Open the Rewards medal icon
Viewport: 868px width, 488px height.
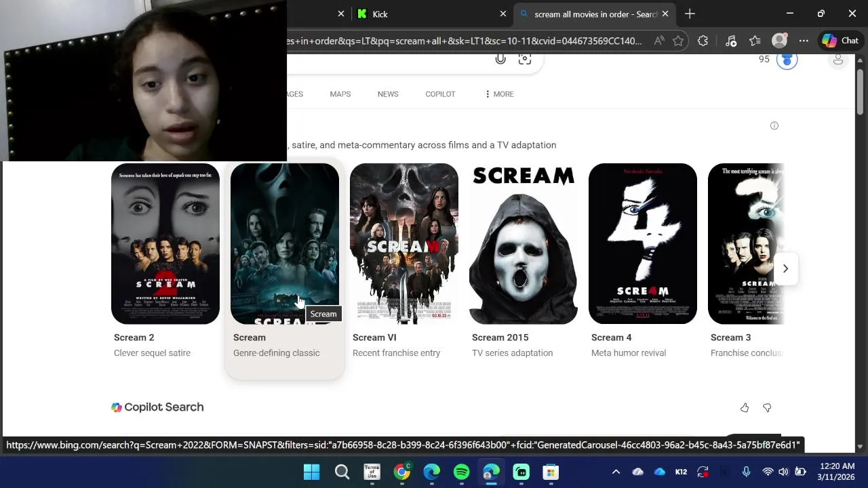pyautogui.click(x=787, y=60)
